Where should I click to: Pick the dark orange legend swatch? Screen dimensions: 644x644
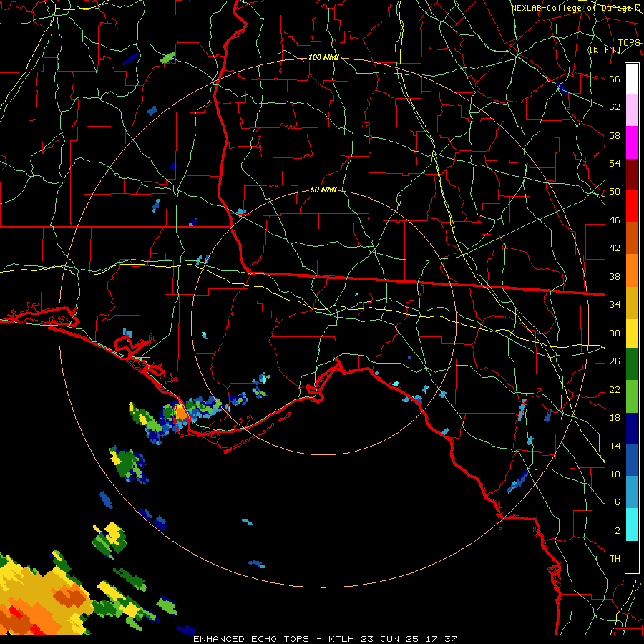[632, 238]
